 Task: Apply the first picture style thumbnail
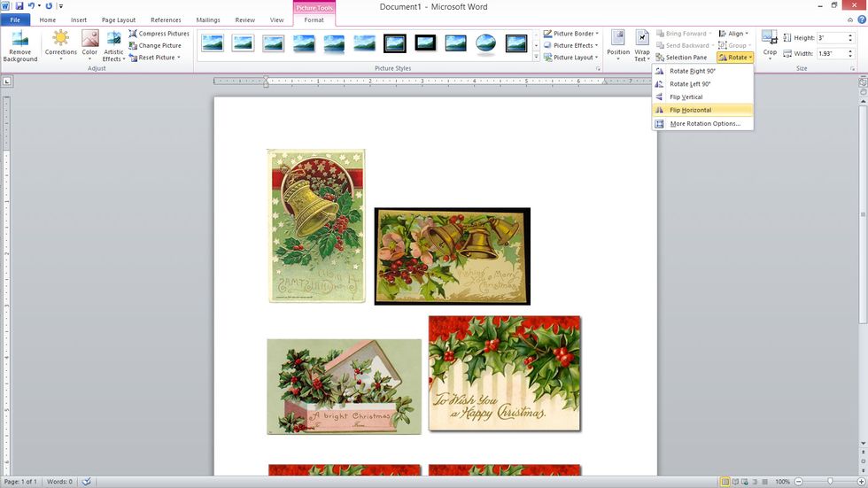tap(213, 43)
